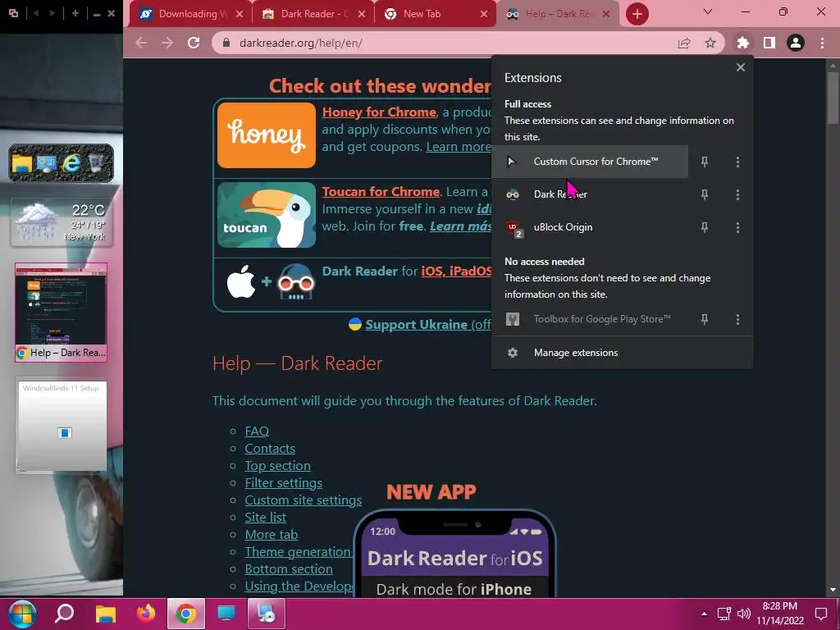Viewport: 840px width, 630px height.
Task: Open the Recycle Bin icon in desktop dock
Action: (95, 163)
